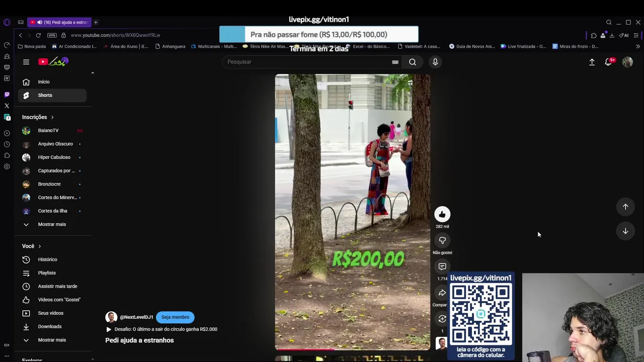Open Seus vídeos in sidebar
The image size is (644, 362).
tap(52, 313)
